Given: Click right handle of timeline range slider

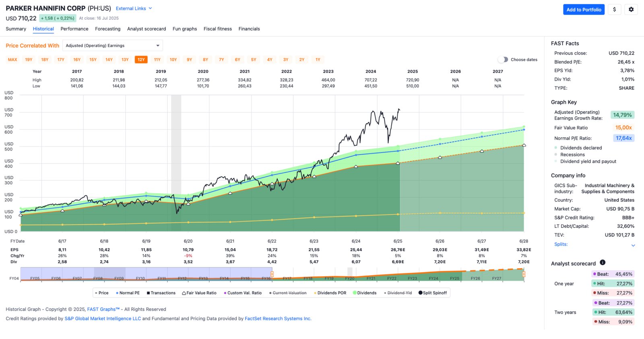Looking at the screenshot, I should 524,274.
